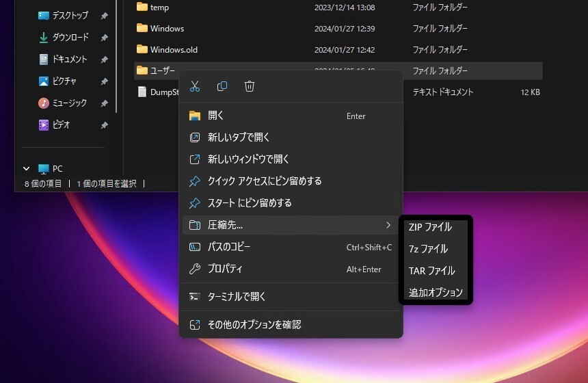Viewport: 588px width, 383px height.
Task: Expand the 圧縮先 submenu arrow
Action: click(388, 225)
